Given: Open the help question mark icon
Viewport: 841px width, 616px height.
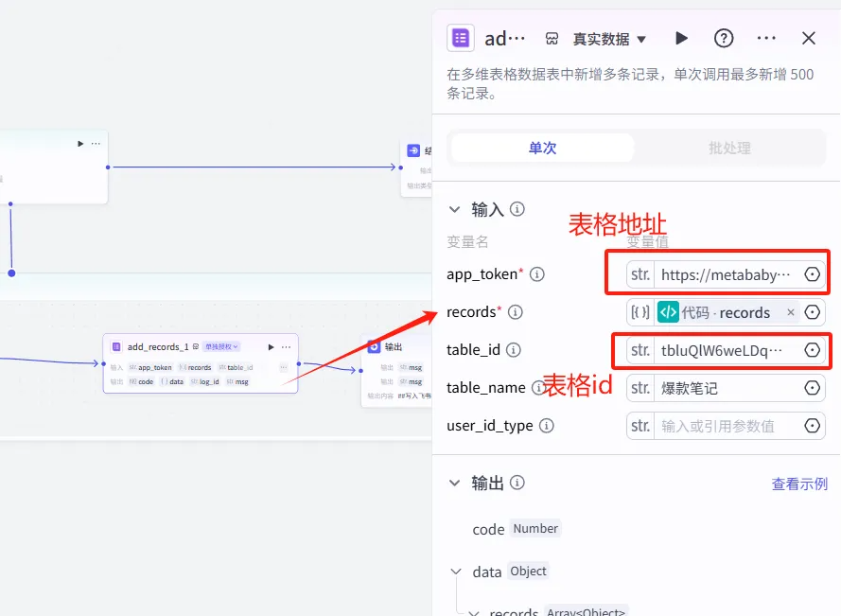Looking at the screenshot, I should [724, 38].
